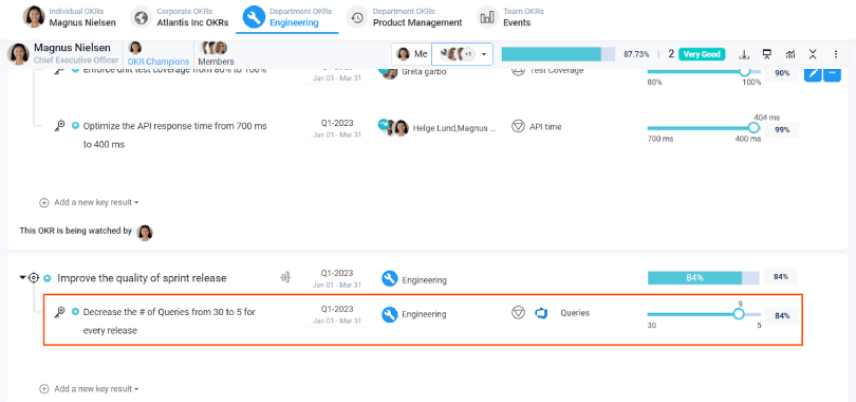Open the Members link
This screenshot has height=402, width=856.
click(x=216, y=62)
